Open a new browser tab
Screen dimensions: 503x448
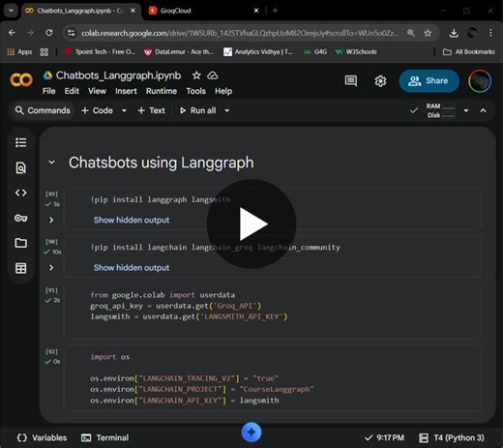(275, 11)
